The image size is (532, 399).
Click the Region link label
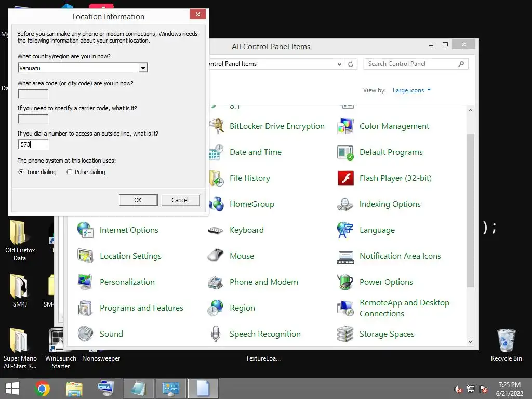point(242,308)
